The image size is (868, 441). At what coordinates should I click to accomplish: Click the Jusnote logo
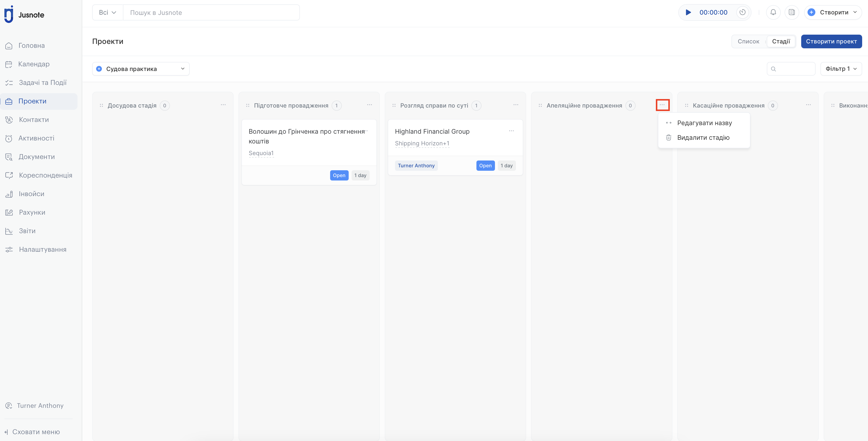pos(24,14)
